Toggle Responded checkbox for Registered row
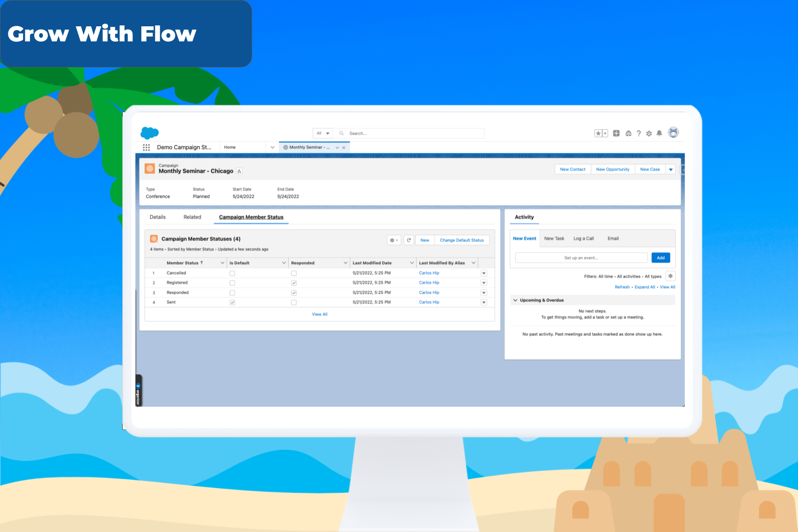This screenshot has width=798, height=532. [x=294, y=283]
